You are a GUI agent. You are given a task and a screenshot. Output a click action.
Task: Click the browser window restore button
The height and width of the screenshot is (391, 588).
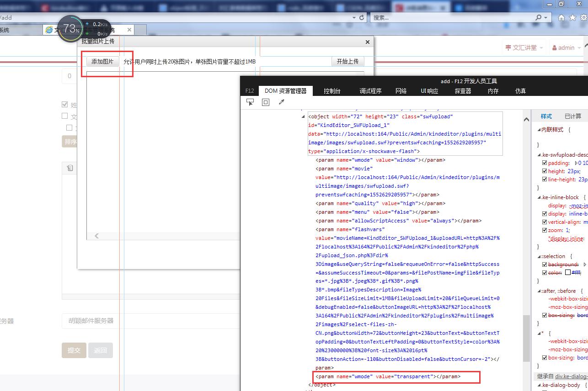(x=561, y=4)
